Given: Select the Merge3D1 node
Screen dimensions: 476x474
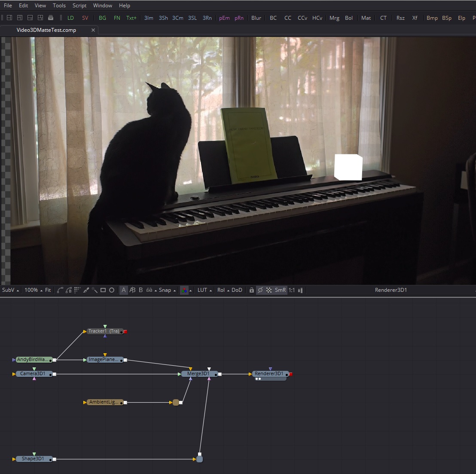Looking at the screenshot, I should click(199, 374).
